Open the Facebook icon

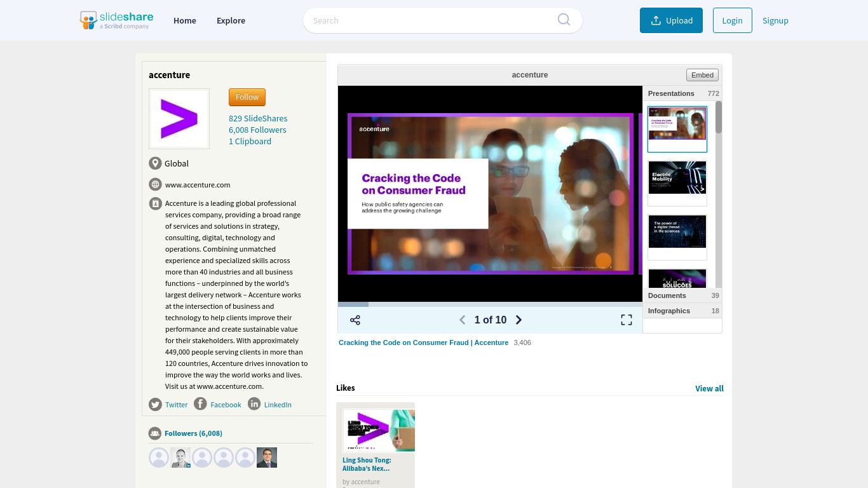pyautogui.click(x=200, y=403)
